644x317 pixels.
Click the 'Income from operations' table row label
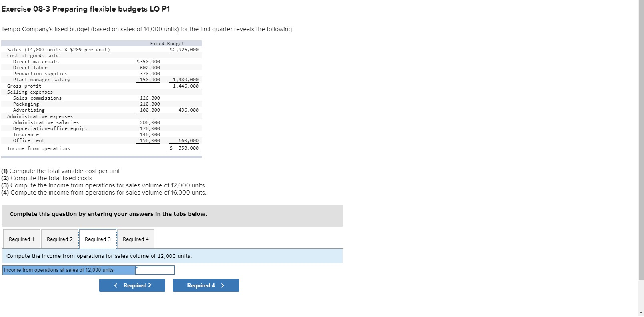point(38,148)
